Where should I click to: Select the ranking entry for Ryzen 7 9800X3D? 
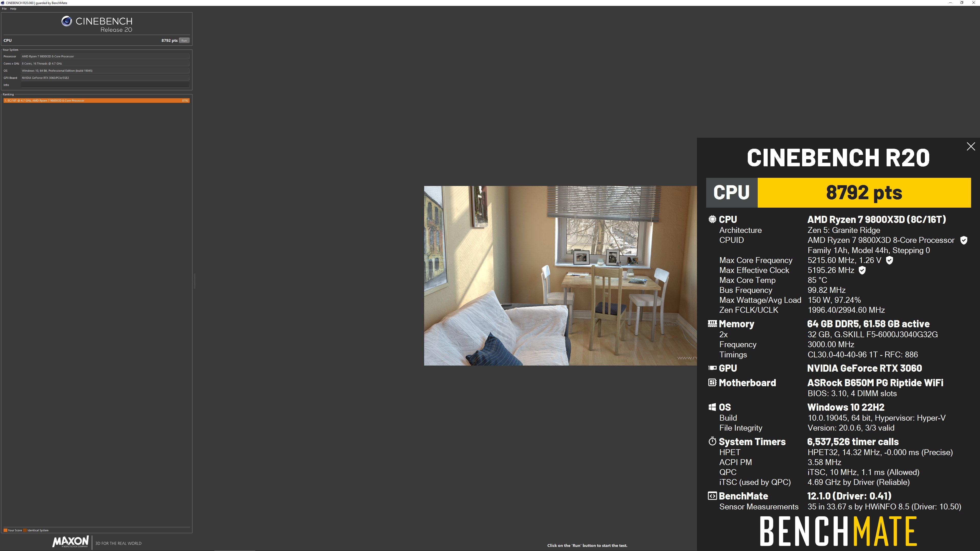click(96, 101)
